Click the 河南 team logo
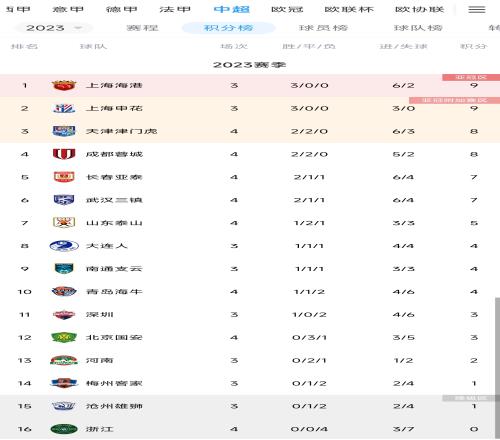This screenshot has height=440, width=500. coord(64,360)
